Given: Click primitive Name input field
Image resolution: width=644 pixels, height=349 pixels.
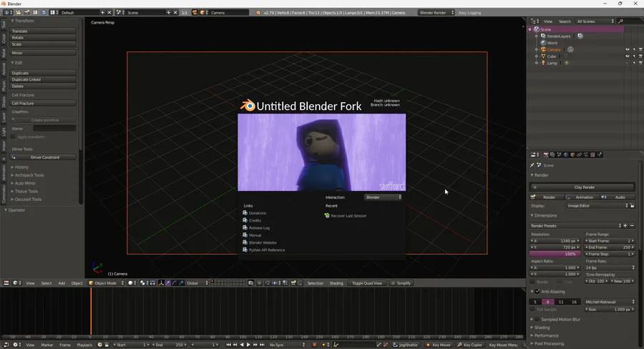Looking at the screenshot, I should click(x=54, y=129).
